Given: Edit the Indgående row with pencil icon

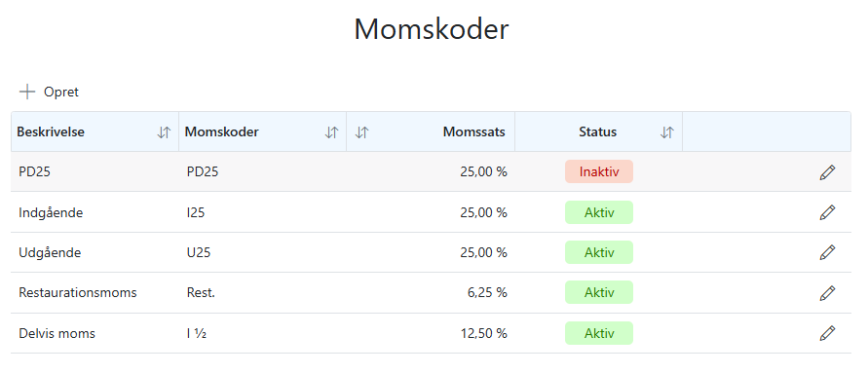Looking at the screenshot, I should click(x=827, y=212).
